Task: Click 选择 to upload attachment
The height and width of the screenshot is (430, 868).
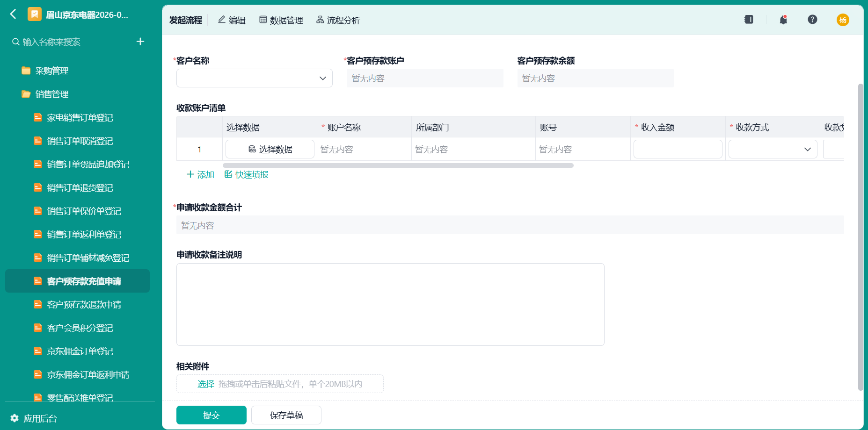Action: tap(205, 384)
